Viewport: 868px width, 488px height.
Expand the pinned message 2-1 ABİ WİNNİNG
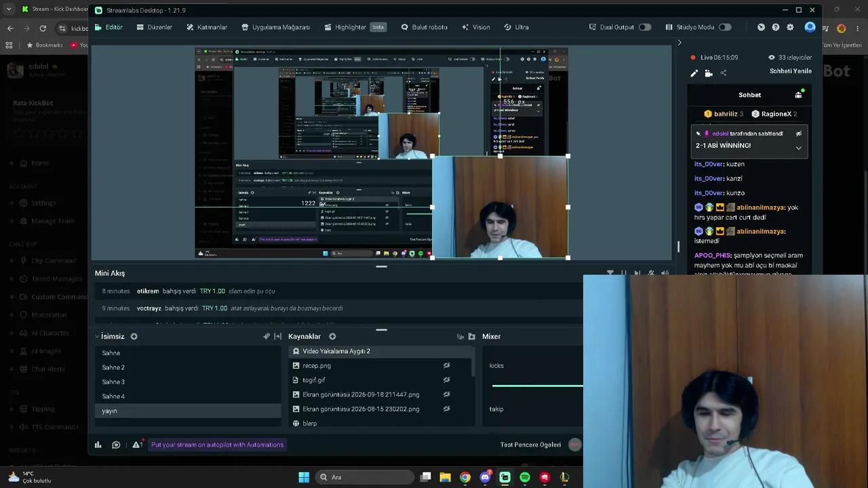799,147
